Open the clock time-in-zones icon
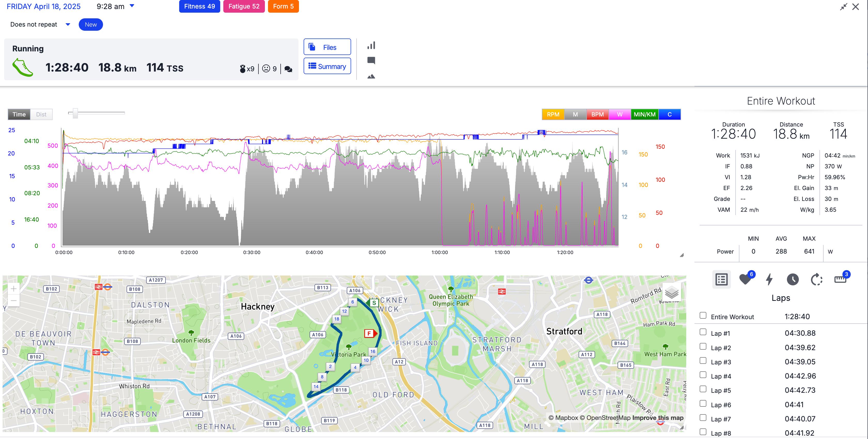The width and height of the screenshot is (868, 439). coord(793,280)
